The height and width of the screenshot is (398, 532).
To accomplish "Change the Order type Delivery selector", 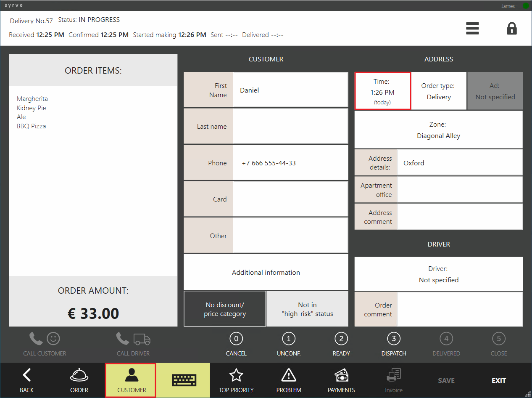I will coord(439,91).
